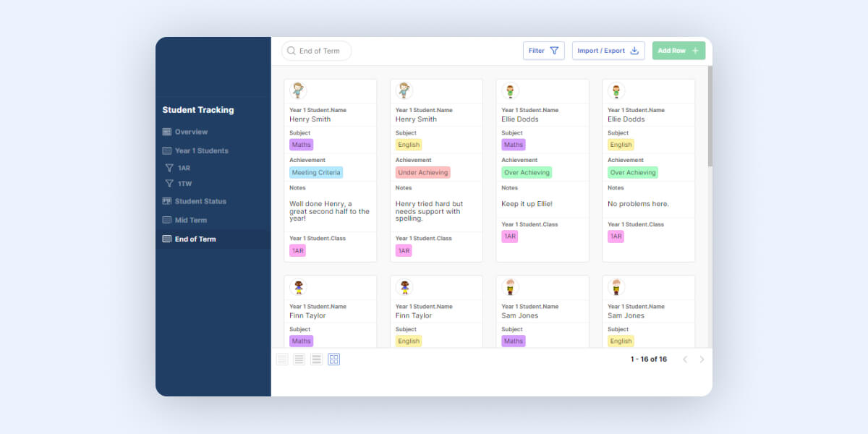868x434 pixels.
Task: Select the grid card layout icon
Action: 333,359
